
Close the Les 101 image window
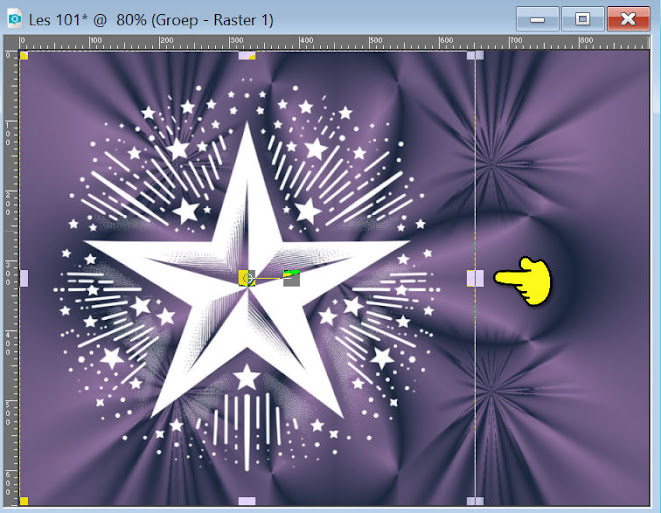[x=628, y=19]
